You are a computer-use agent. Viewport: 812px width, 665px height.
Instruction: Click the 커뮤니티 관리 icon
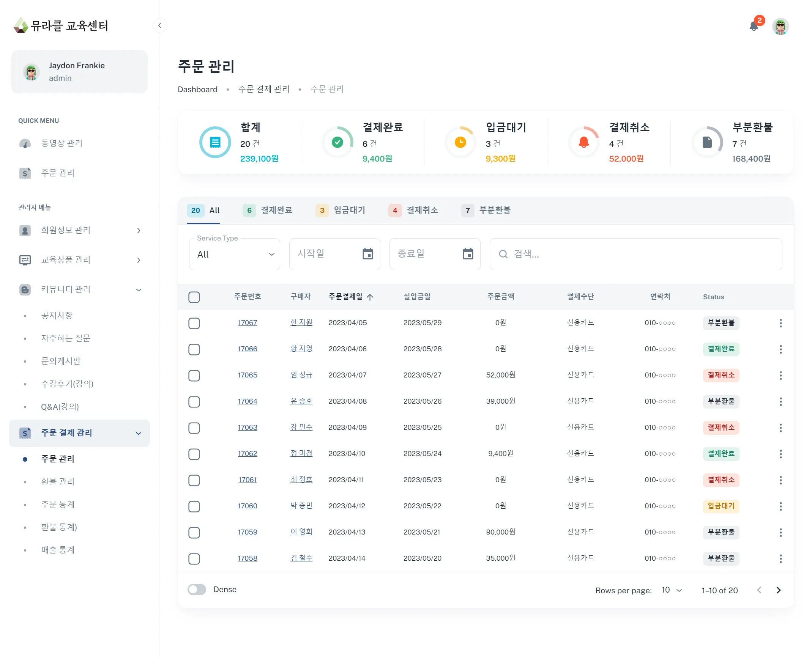tap(25, 290)
